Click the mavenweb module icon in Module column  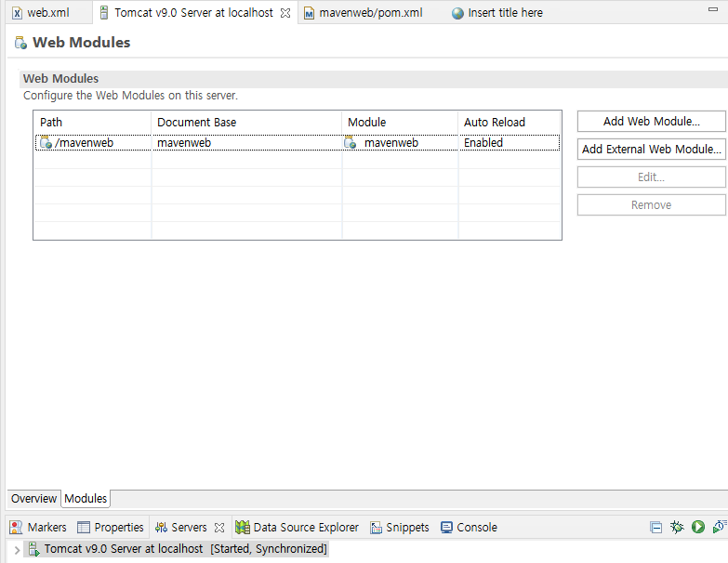(351, 142)
